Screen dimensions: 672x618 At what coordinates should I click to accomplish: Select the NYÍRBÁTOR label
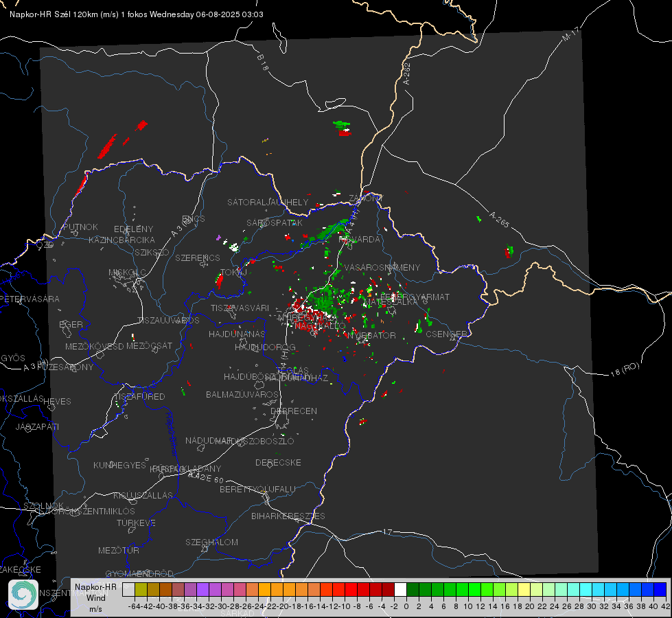pos(371,335)
